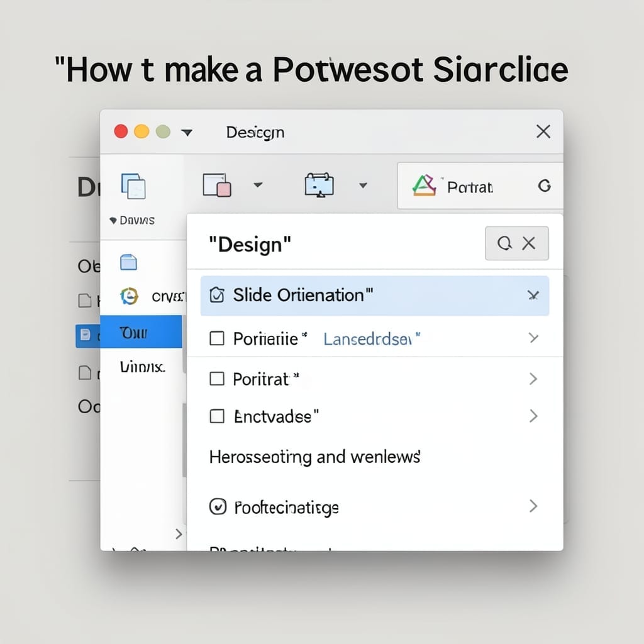Click the X beside the search magnifier
Viewport: 644px width, 644px height.
[x=529, y=243]
